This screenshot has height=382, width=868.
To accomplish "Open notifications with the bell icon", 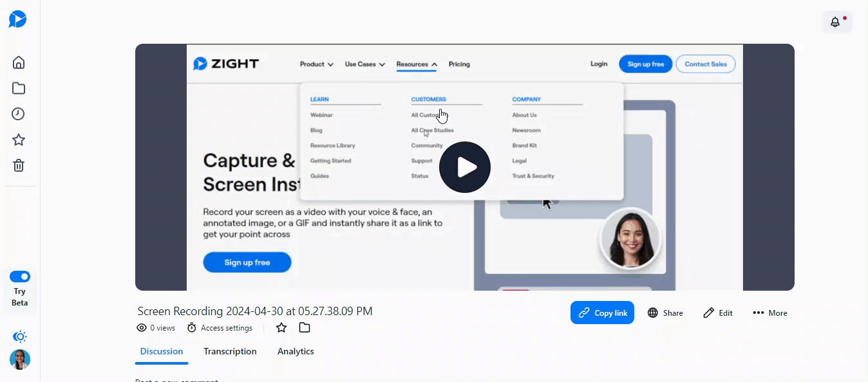I will [x=836, y=21].
